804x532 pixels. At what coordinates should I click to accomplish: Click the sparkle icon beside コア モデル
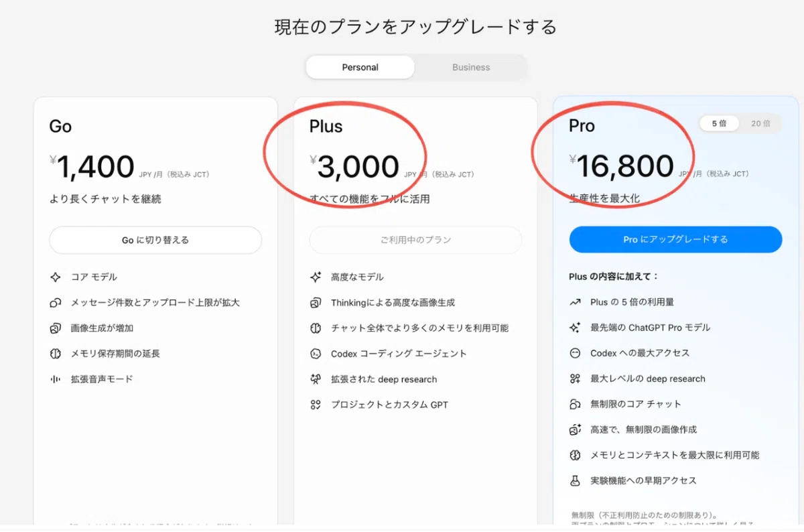tap(56, 277)
